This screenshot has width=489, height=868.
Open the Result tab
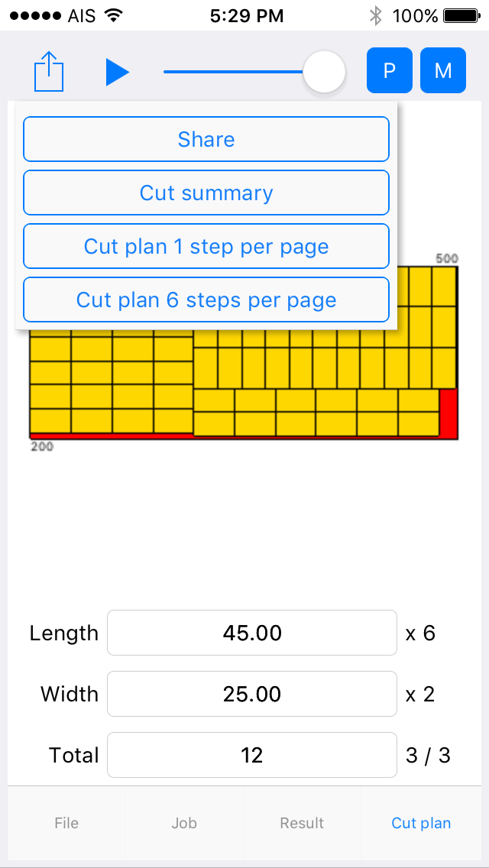tap(302, 823)
